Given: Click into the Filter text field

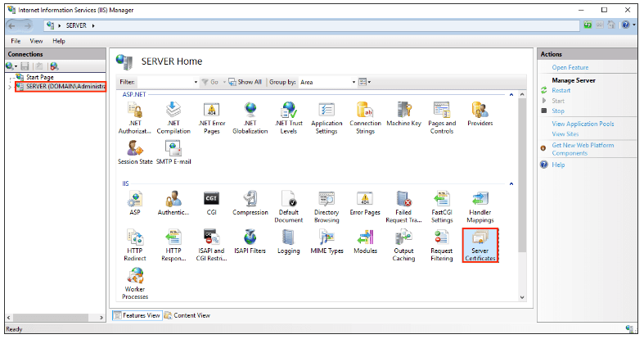Looking at the screenshot, I should tap(164, 82).
